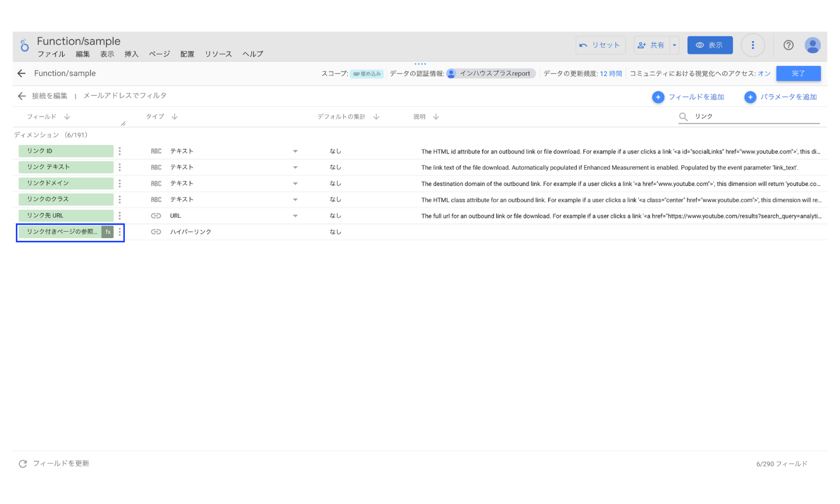Click the リセット button
This screenshot has height=504, width=840.
[600, 45]
